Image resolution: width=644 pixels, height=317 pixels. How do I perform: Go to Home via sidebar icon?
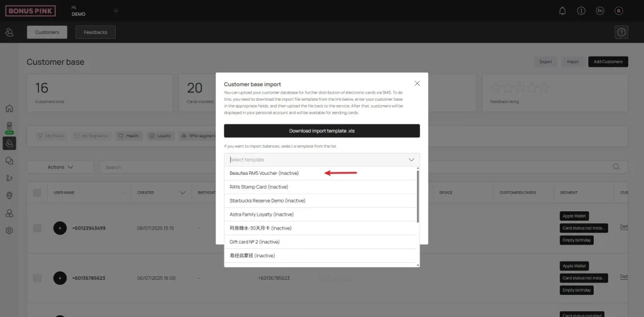[9, 108]
